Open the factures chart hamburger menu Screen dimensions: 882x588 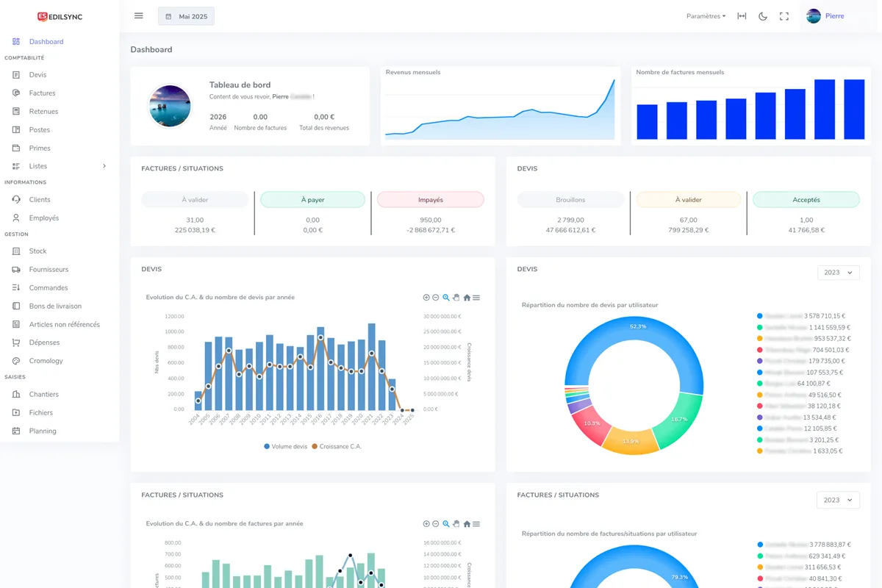(476, 523)
